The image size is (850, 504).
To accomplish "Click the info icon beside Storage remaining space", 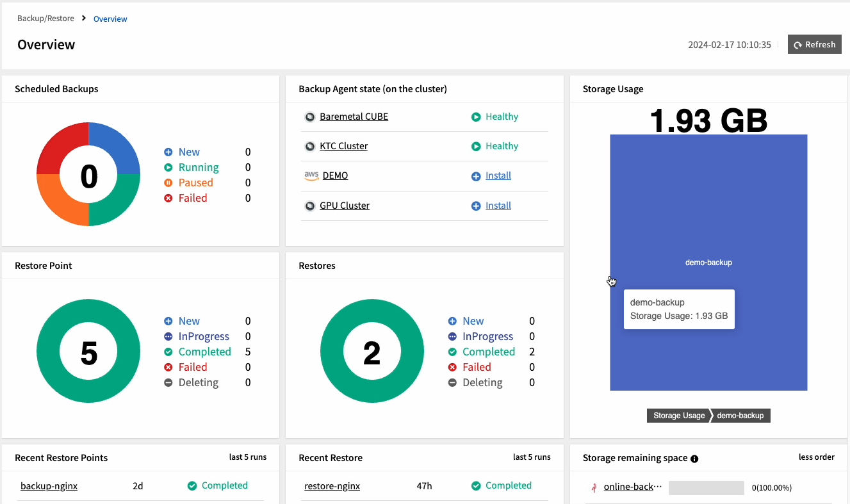I will (x=694, y=459).
